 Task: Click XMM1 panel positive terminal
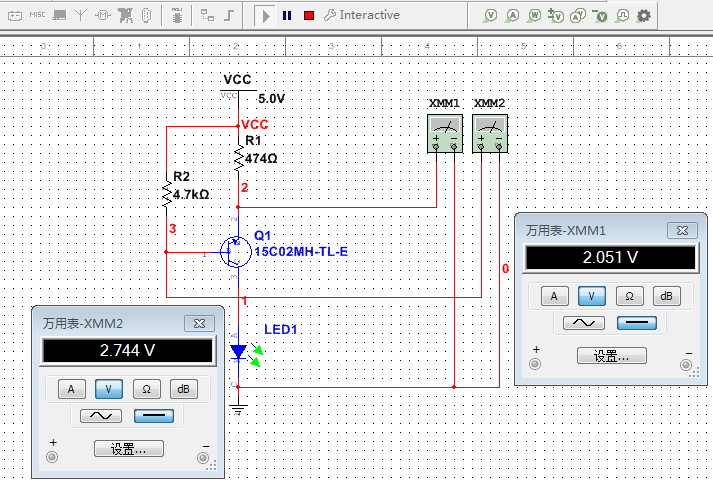click(x=535, y=364)
